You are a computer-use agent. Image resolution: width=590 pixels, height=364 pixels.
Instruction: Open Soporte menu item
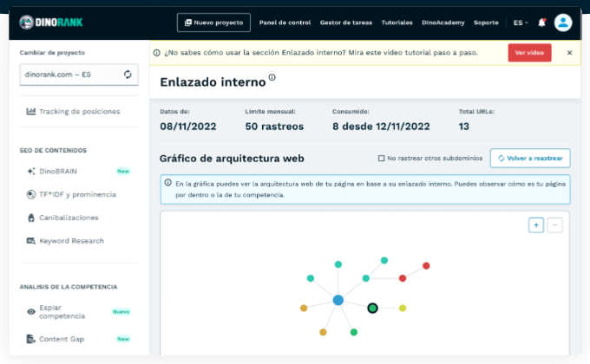tap(486, 23)
